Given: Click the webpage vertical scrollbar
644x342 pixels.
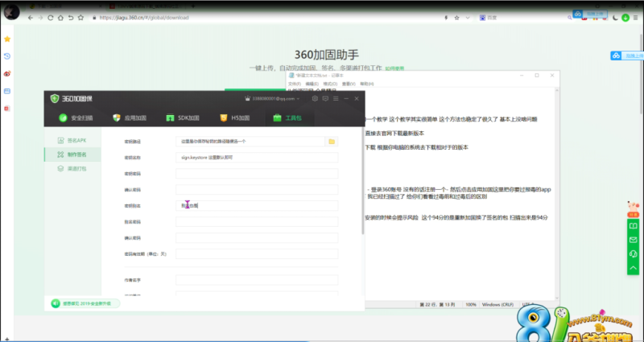Looking at the screenshot, I should point(642,74).
